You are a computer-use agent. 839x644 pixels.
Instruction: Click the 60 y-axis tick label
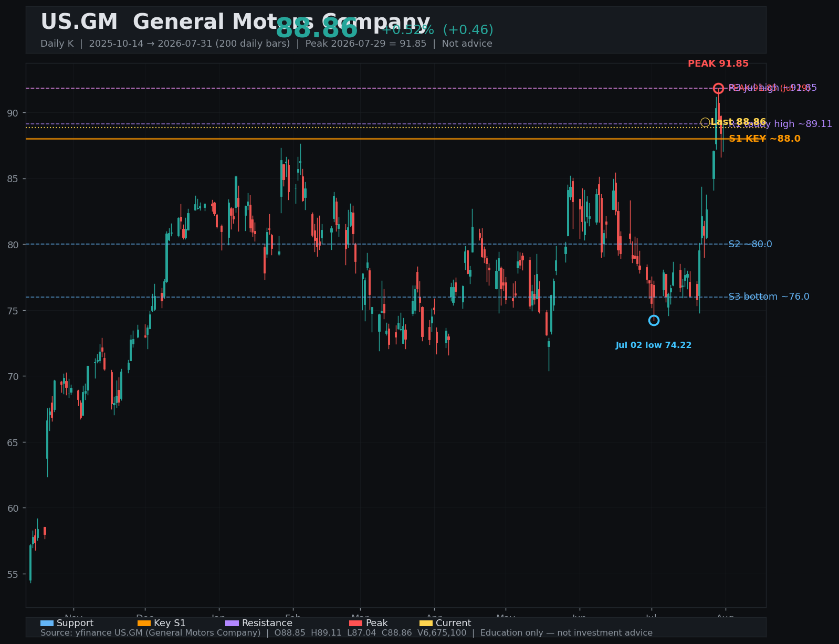[13, 508]
